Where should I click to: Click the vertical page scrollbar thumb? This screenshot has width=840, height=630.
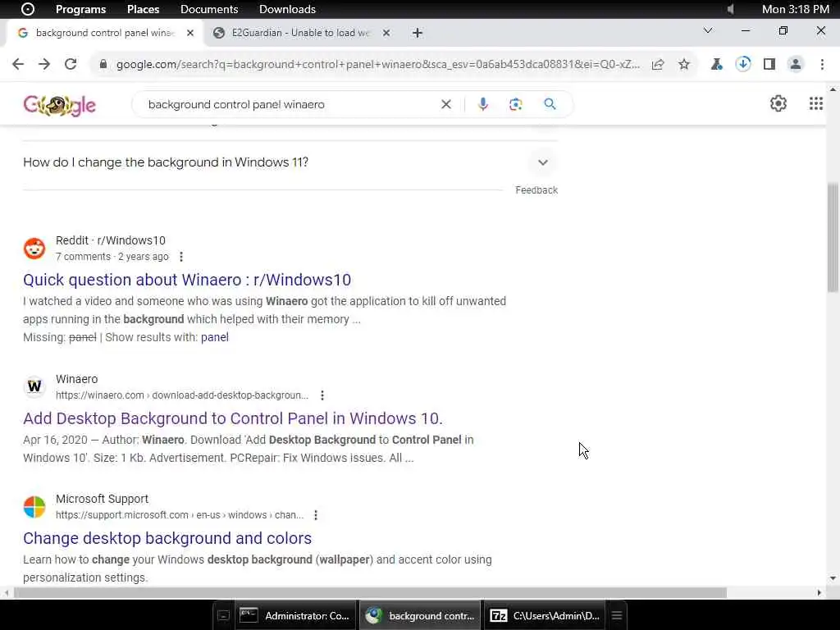click(x=833, y=238)
